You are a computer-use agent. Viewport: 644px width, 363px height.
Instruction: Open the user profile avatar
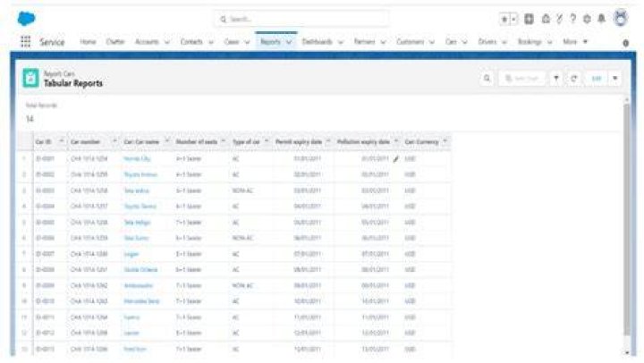coord(621,19)
